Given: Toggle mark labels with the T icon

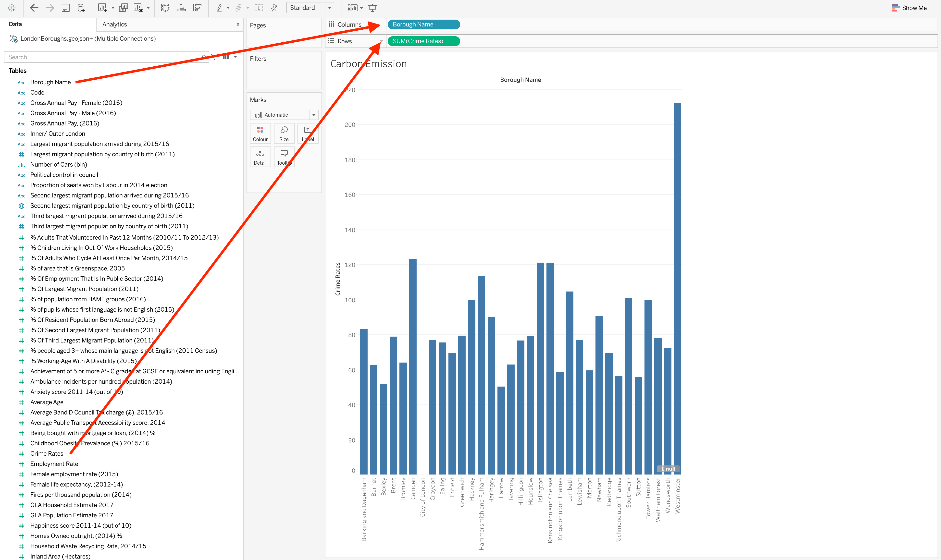Looking at the screenshot, I should point(259,8).
